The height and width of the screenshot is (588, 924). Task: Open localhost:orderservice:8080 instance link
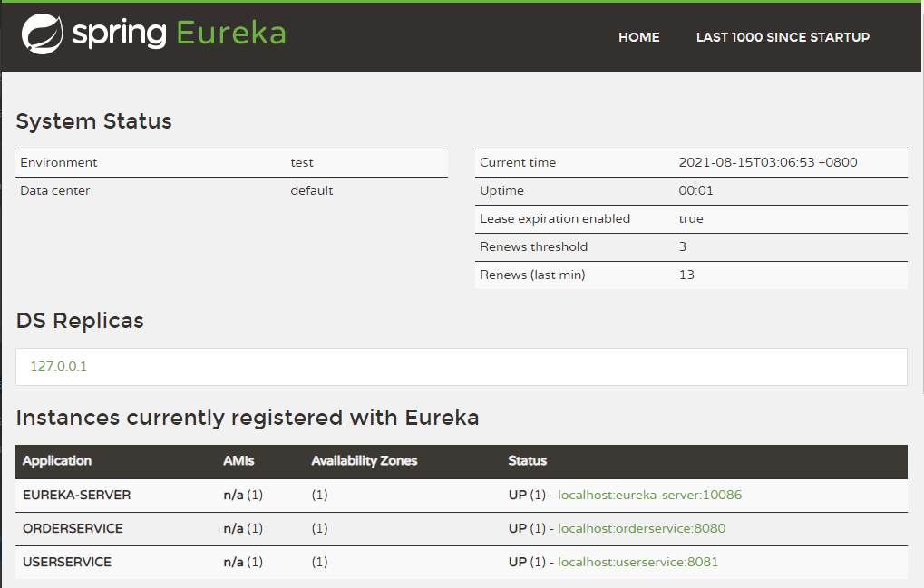641,528
